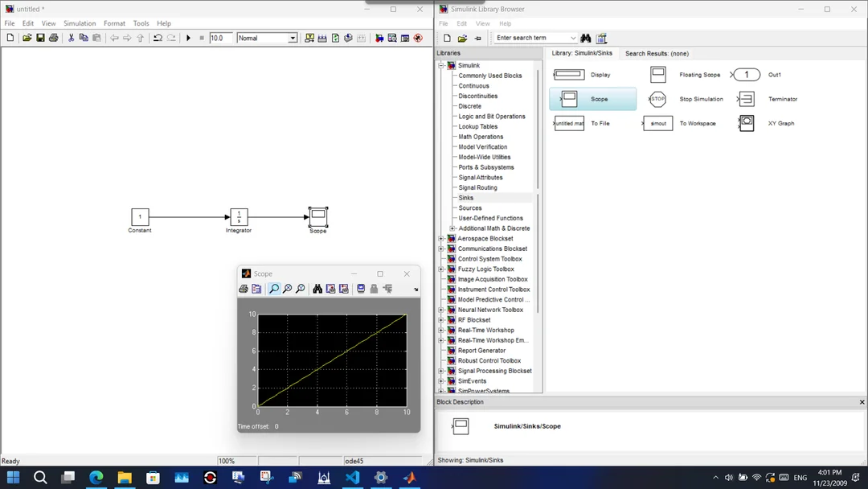Select Sources in the Simulink library tree
This screenshot has width=868, height=489.
(x=470, y=208)
